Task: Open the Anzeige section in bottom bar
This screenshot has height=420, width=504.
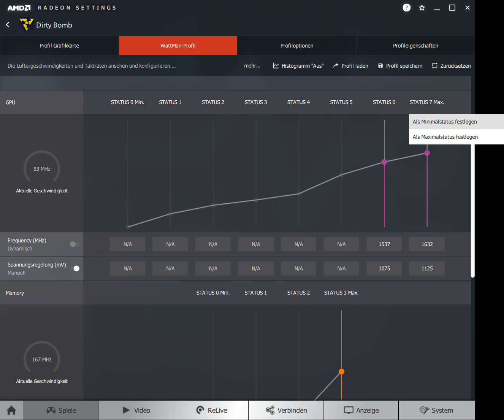Action: click(x=361, y=410)
